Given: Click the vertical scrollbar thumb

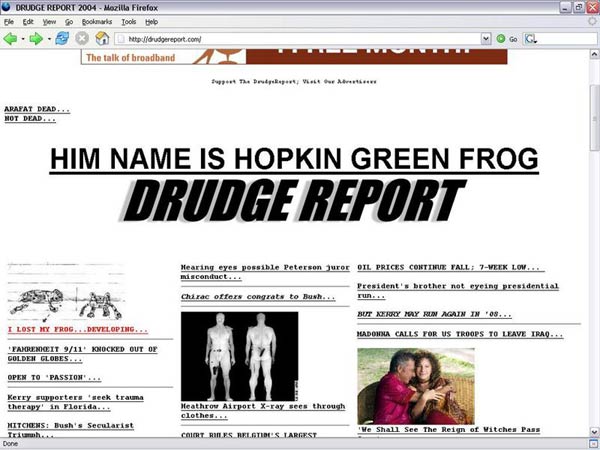Looking at the screenshot, I should click(x=594, y=117).
